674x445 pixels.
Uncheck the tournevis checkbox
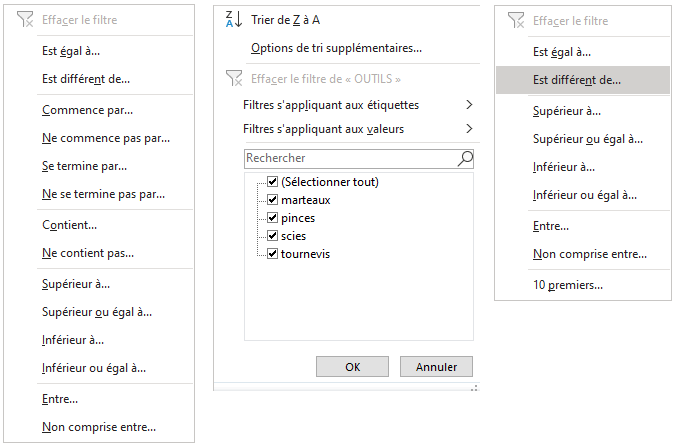coord(273,254)
